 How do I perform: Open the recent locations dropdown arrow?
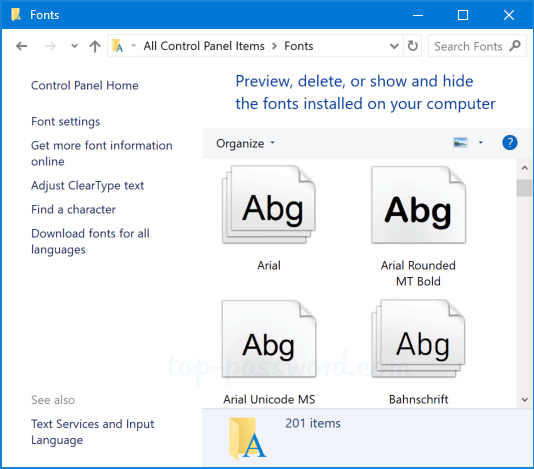pyautogui.click(x=74, y=46)
